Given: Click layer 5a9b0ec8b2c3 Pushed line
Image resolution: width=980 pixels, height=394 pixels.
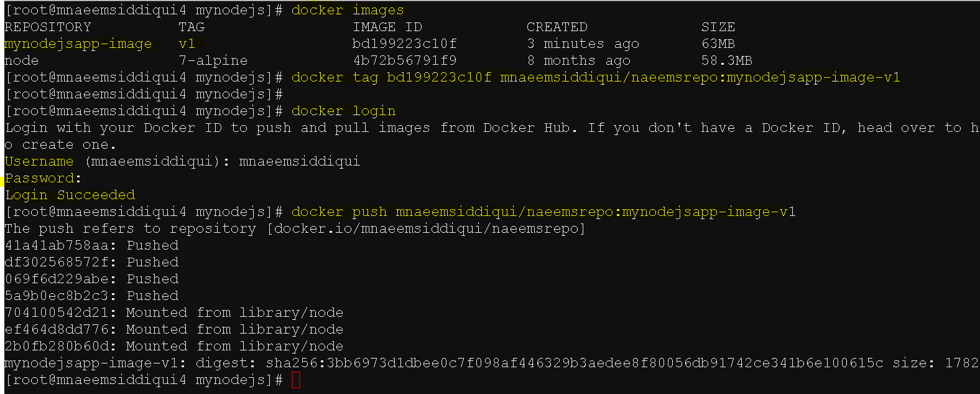Looking at the screenshot, I should point(91,296).
